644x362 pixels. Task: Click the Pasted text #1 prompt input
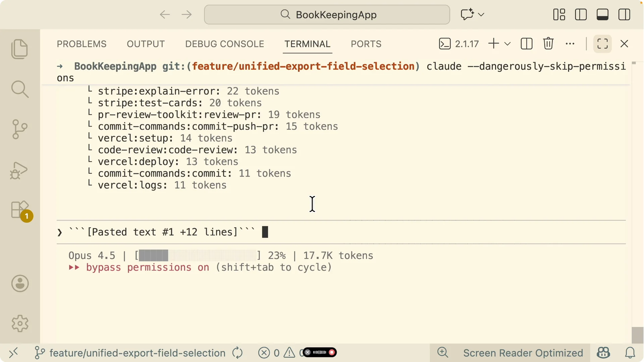341,232
